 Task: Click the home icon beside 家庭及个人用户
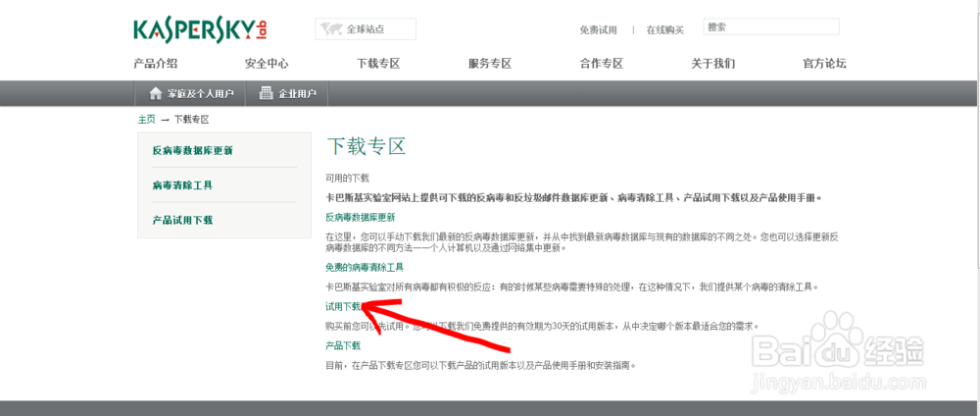point(156,94)
